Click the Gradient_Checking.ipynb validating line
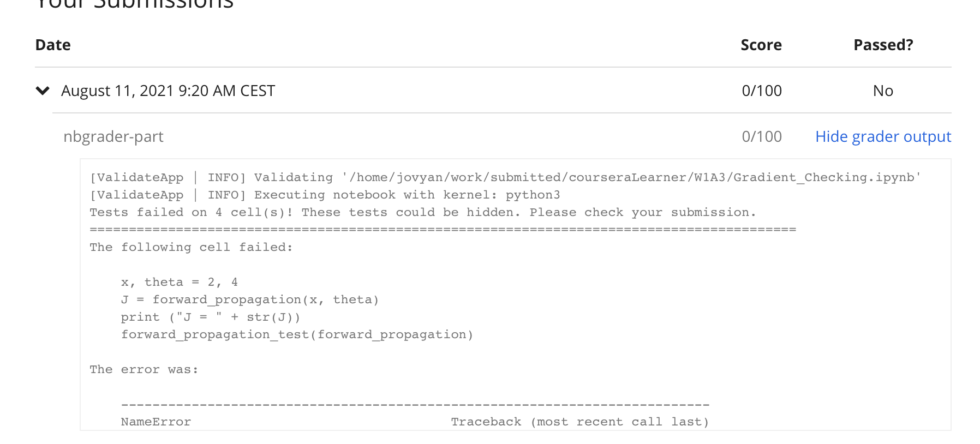Viewport: 980px width, 444px height. (505, 177)
